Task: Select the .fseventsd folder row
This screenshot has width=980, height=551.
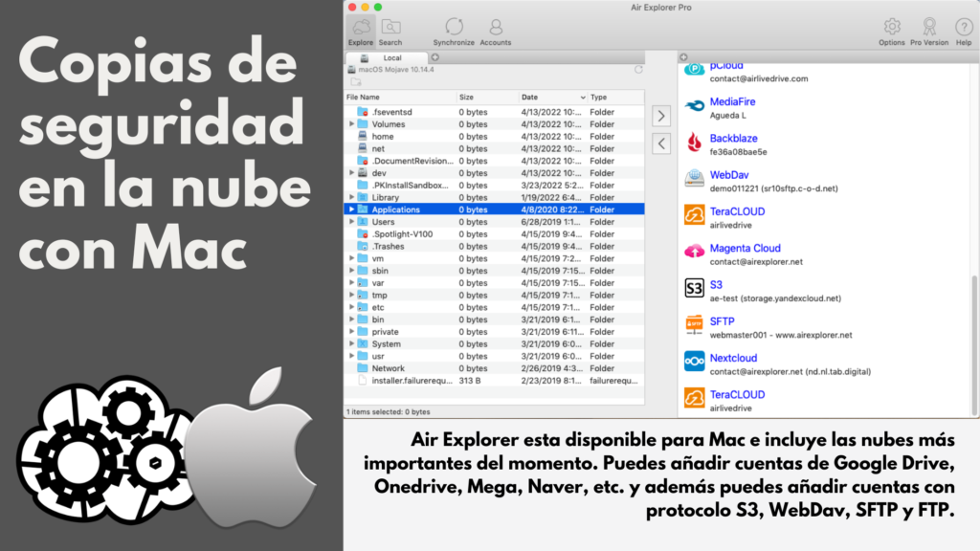Action: coord(495,112)
